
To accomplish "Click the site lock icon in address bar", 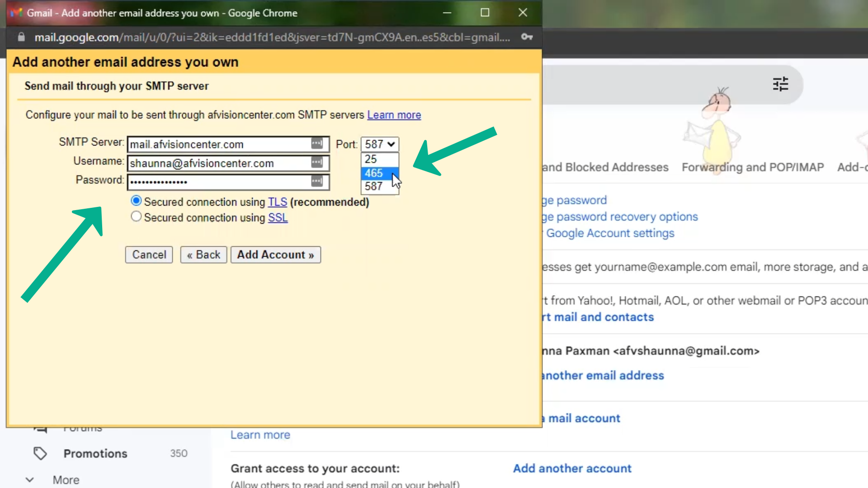I will pyautogui.click(x=21, y=37).
